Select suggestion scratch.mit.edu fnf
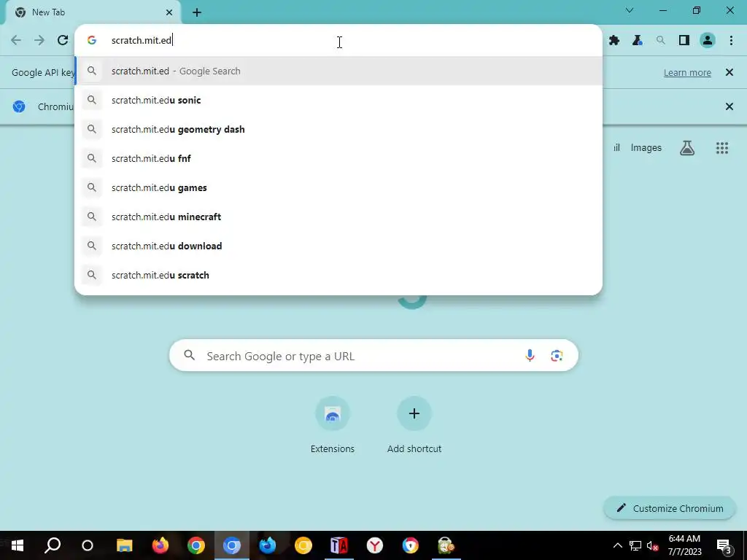The image size is (747, 560). [338, 158]
